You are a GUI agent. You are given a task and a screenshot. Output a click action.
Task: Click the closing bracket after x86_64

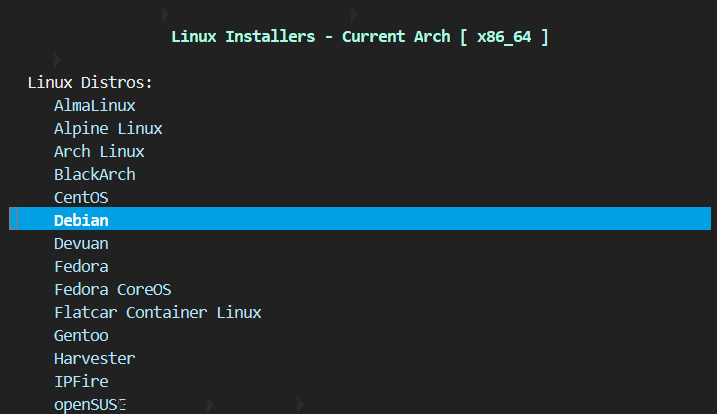pyautogui.click(x=543, y=36)
